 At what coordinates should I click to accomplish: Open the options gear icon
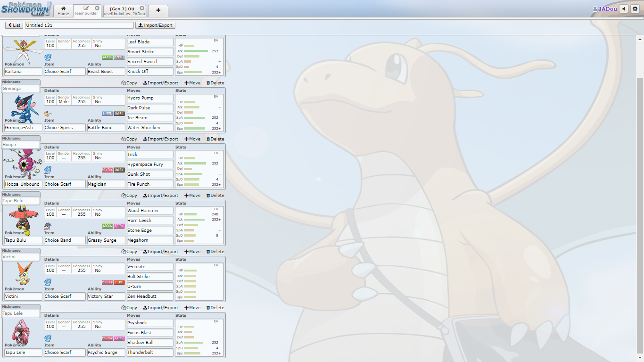coord(635,9)
